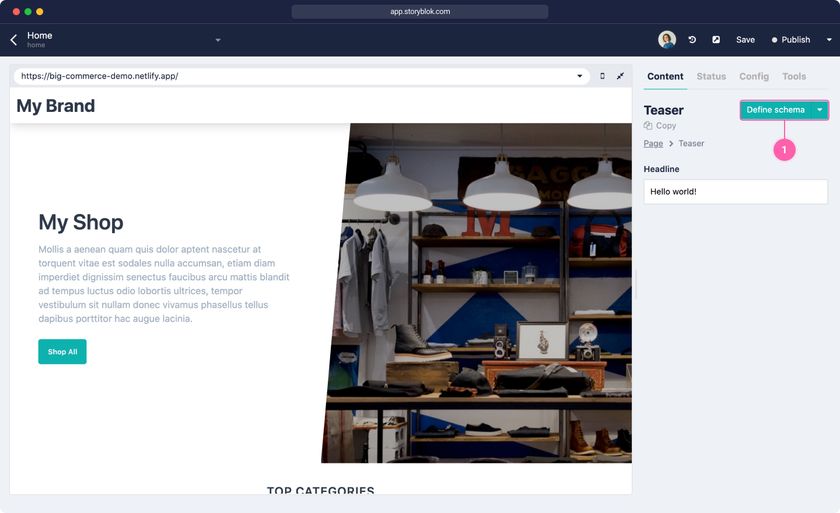This screenshot has width=840, height=513.
Task: Copy the Teaser component
Action: pos(660,126)
